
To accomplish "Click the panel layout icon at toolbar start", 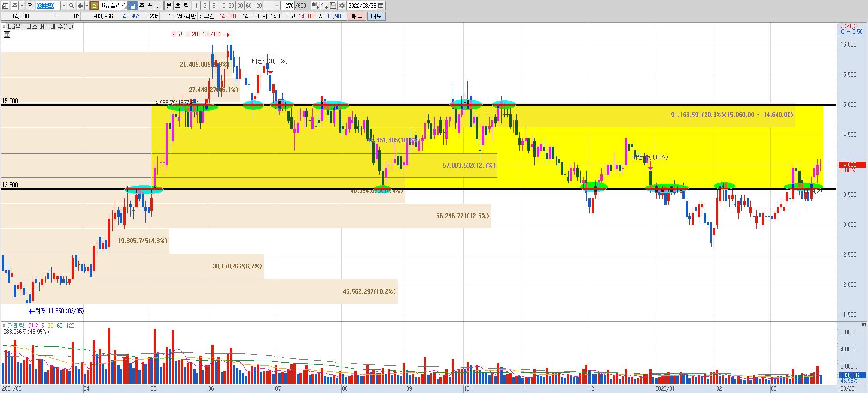I will 6,6.
